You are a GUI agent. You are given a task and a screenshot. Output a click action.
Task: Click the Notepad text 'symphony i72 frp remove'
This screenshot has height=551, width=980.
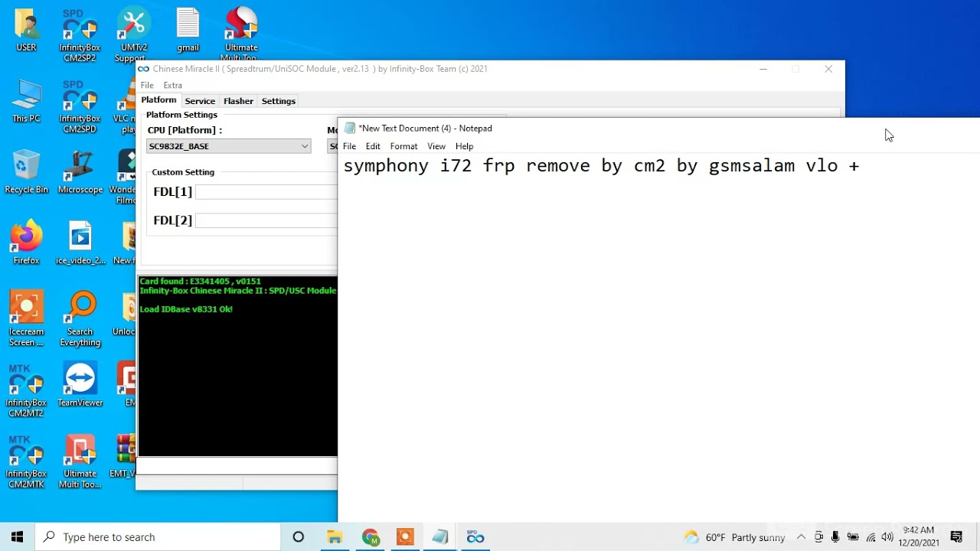point(466,166)
